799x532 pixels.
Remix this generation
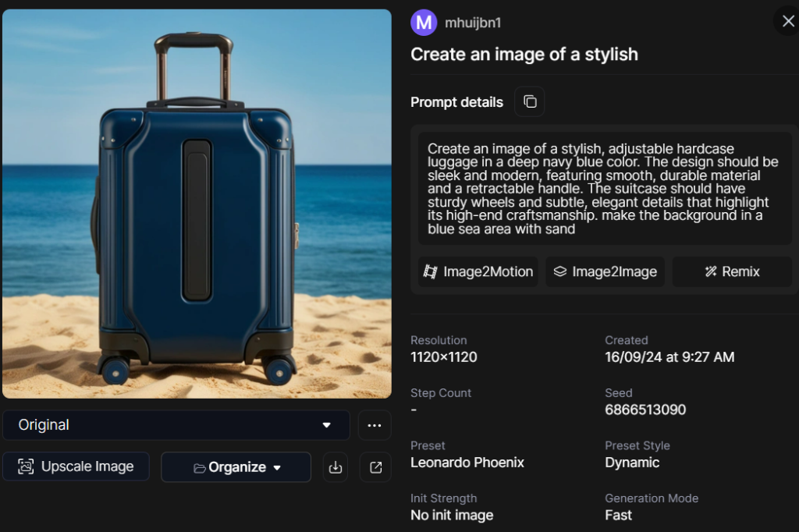tap(732, 271)
